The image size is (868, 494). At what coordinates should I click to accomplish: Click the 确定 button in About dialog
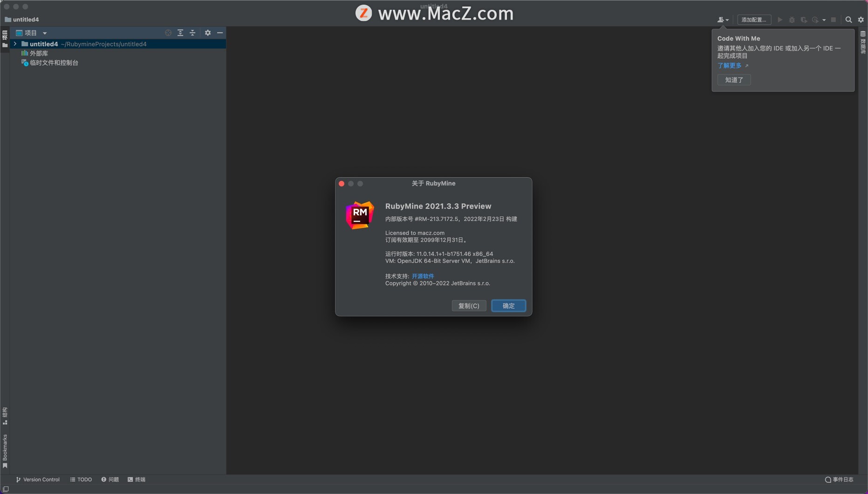tap(508, 306)
